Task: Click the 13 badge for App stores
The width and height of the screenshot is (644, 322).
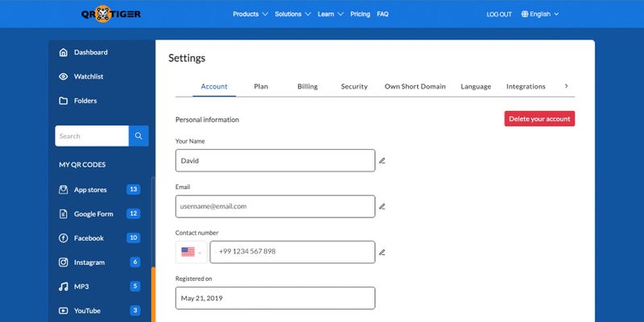Action: tap(134, 189)
